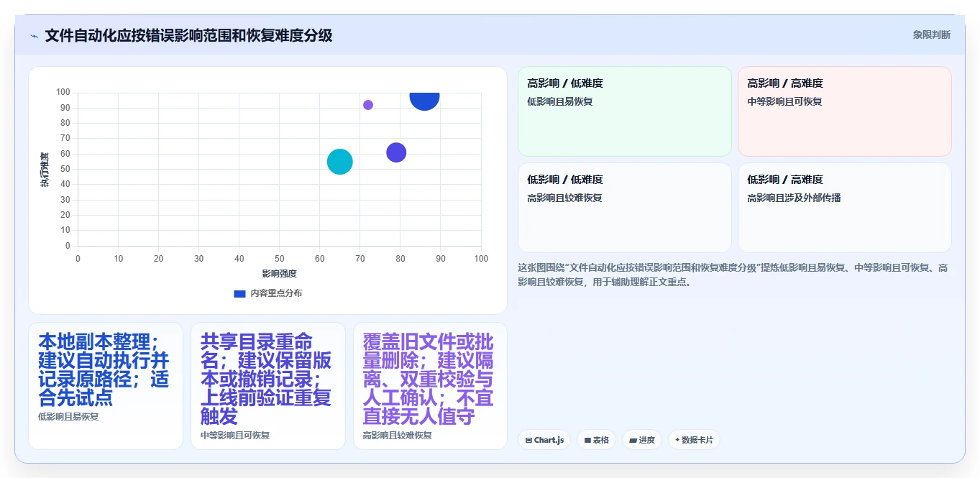Select the 高影响 / 高难度 quadrant card
This screenshot has height=478, width=980.
[x=845, y=111]
